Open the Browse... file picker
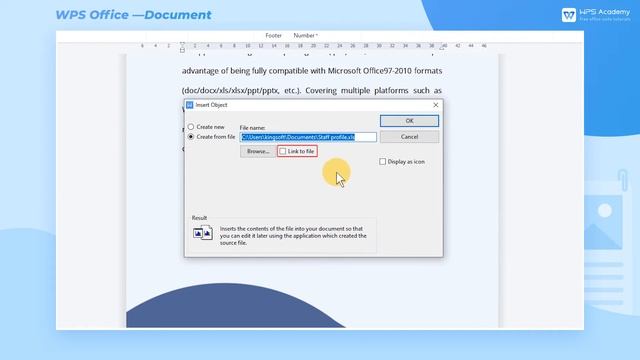Viewport: 640px width, 360px height. tap(258, 151)
